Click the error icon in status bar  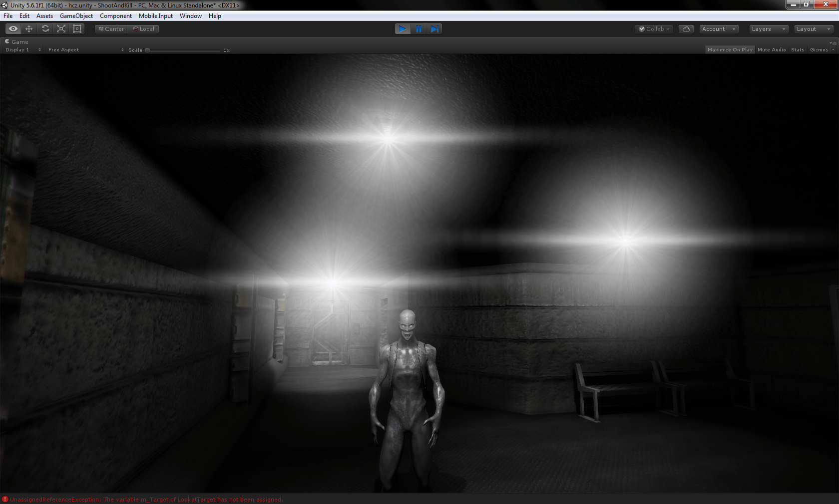coord(5,500)
